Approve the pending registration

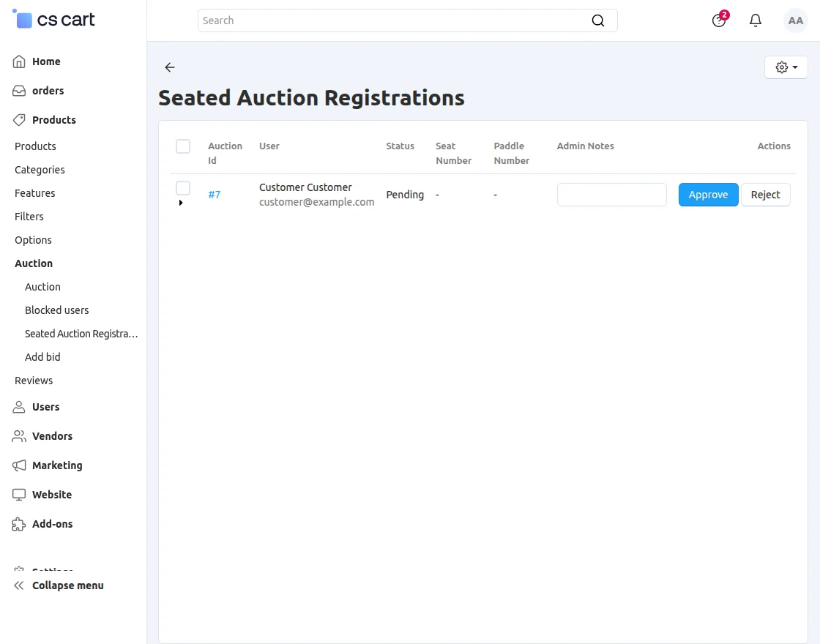click(x=708, y=195)
